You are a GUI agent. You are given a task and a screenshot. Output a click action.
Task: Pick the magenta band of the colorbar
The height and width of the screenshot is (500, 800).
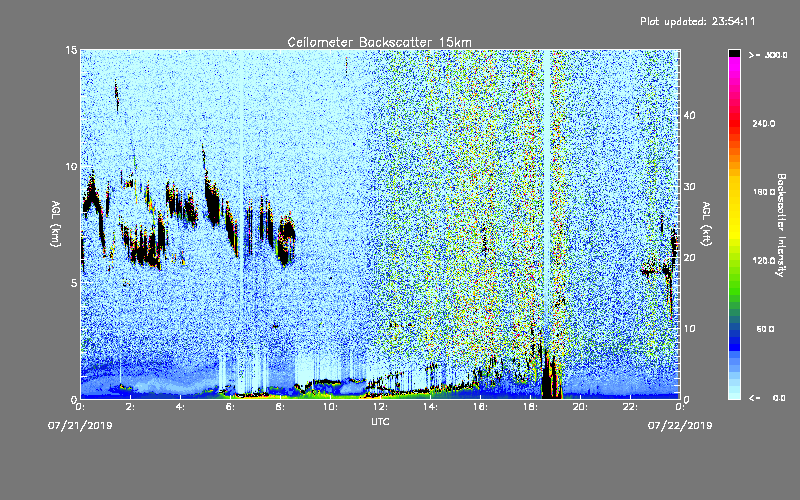(734, 66)
